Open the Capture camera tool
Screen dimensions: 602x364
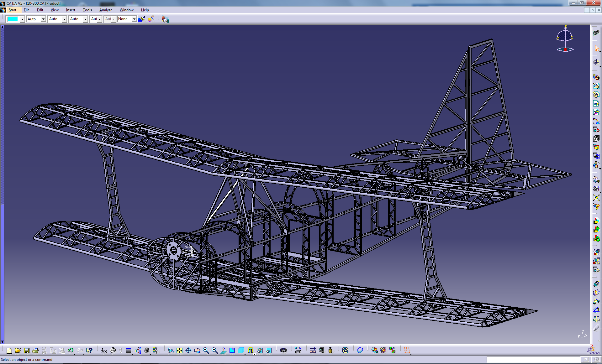click(283, 351)
